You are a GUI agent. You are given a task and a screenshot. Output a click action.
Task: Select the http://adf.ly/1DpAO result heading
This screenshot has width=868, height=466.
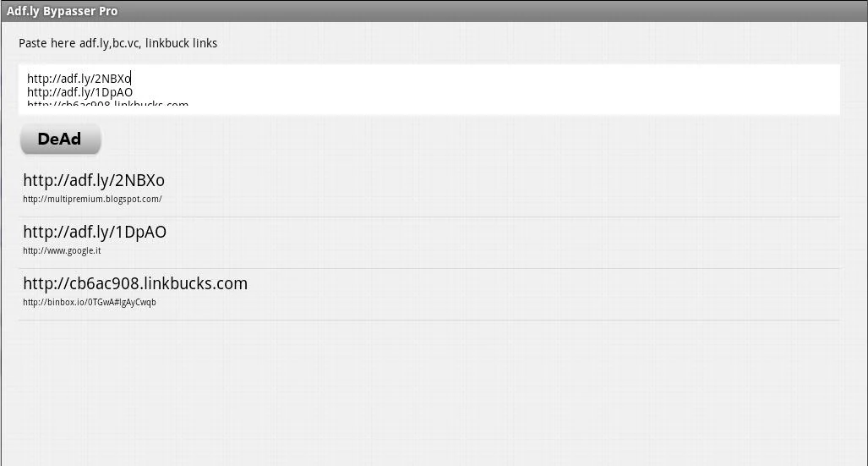[x=95, y=232]
